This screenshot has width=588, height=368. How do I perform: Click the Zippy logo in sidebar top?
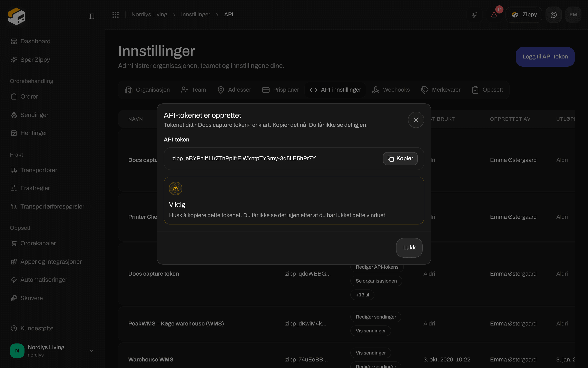(x=16, y=16)
